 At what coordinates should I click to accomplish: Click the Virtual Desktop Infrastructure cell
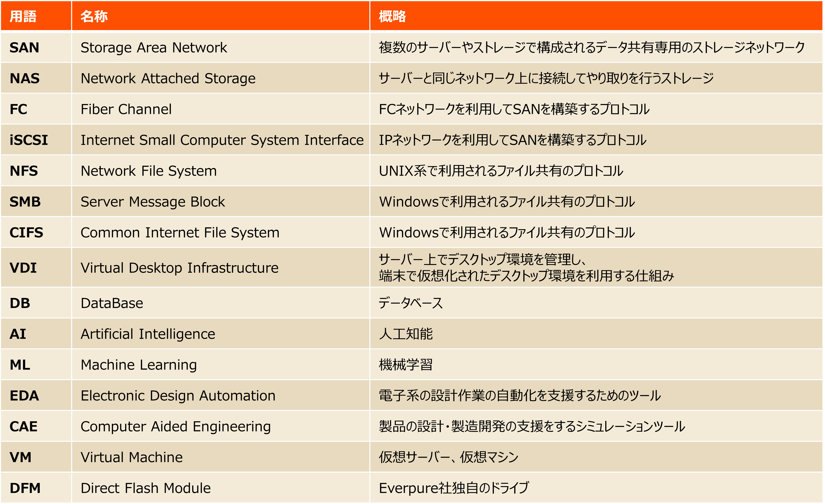pos(179,268)
